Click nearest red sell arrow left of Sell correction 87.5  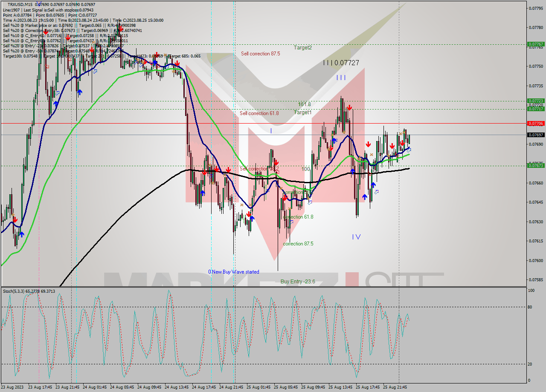click(x=177, y=63)
